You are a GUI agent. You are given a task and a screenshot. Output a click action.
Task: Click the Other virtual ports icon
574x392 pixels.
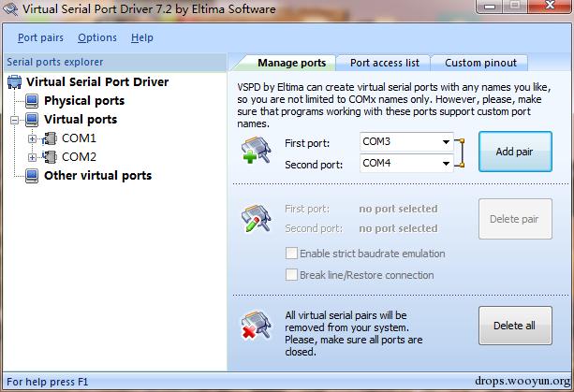coord(32,176)
